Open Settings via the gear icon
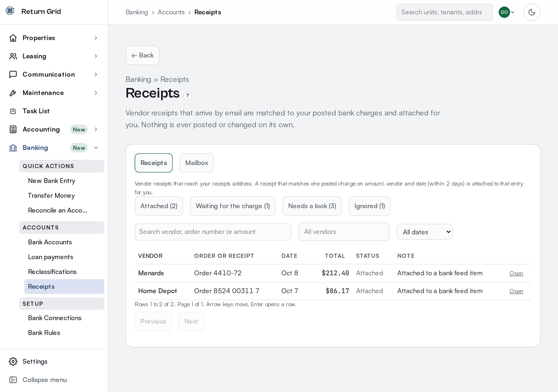 pos(13,362)
